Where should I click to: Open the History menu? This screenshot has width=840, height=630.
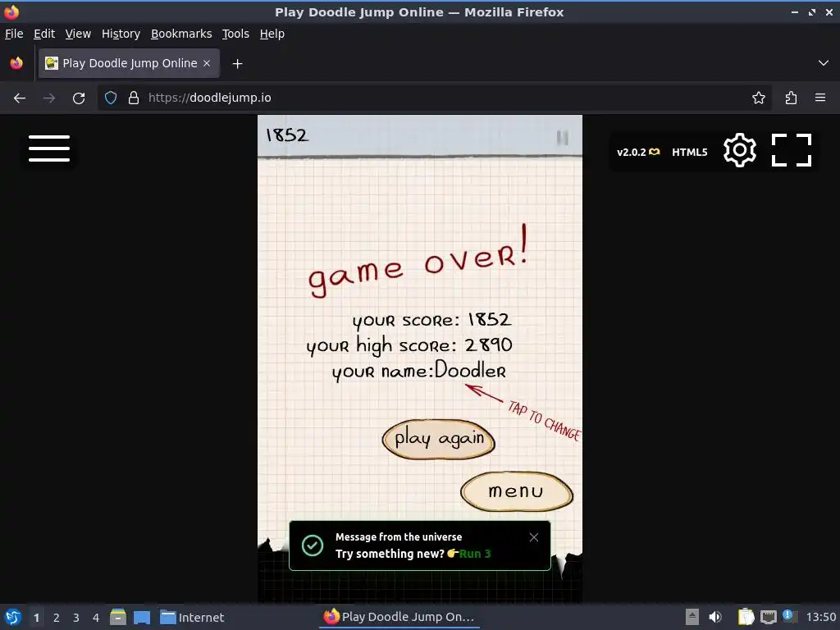(121, 34)
